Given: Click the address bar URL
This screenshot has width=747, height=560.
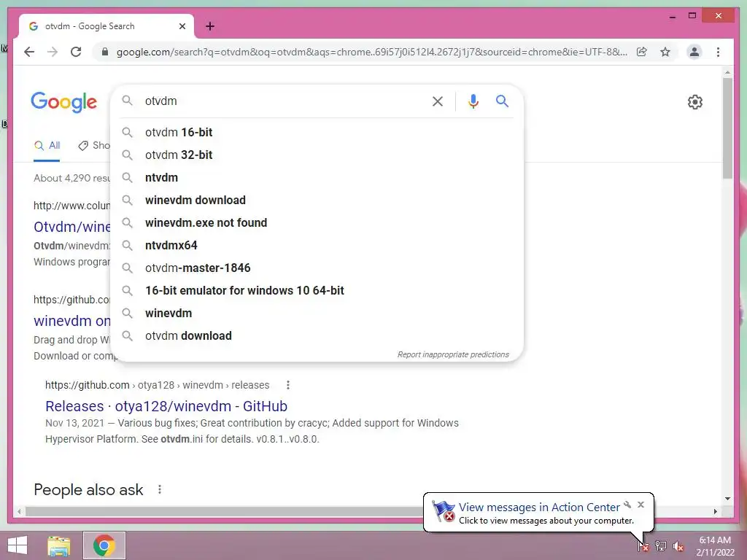Looking at the screenshot, I should point(371,52).
